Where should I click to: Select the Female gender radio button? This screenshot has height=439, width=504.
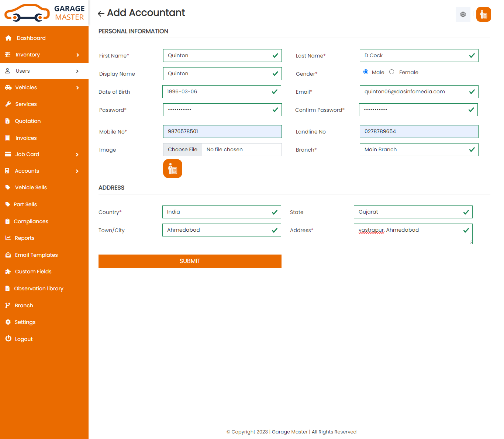tap(391, 72)
